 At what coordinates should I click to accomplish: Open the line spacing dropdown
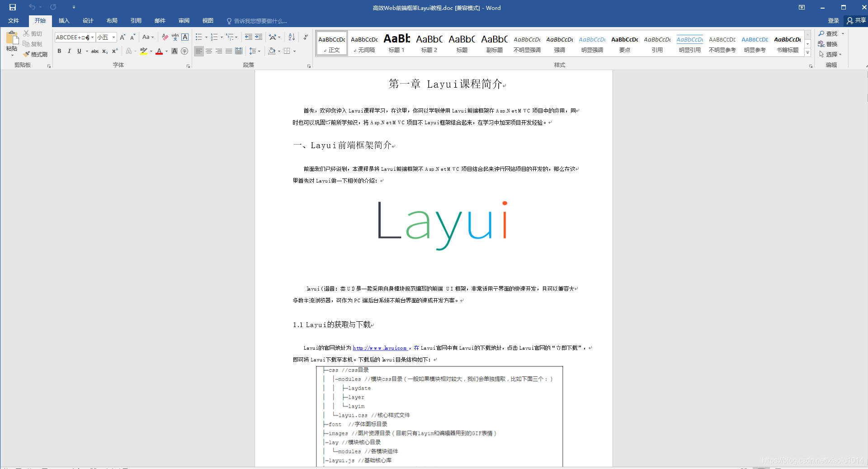point(255,51)
